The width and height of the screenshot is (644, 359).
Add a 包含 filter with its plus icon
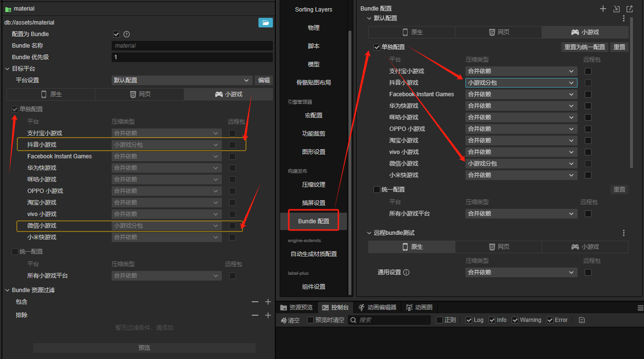(x=268, y=302)
